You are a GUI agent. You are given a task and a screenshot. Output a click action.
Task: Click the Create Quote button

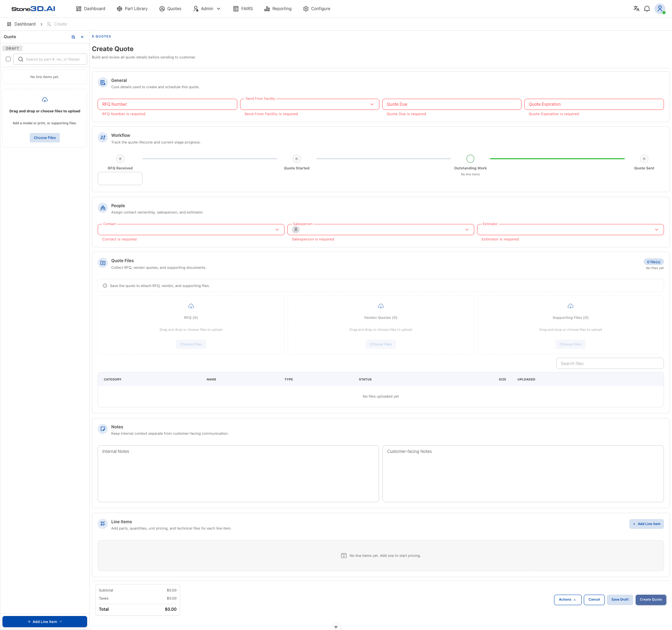pos(651,600)
